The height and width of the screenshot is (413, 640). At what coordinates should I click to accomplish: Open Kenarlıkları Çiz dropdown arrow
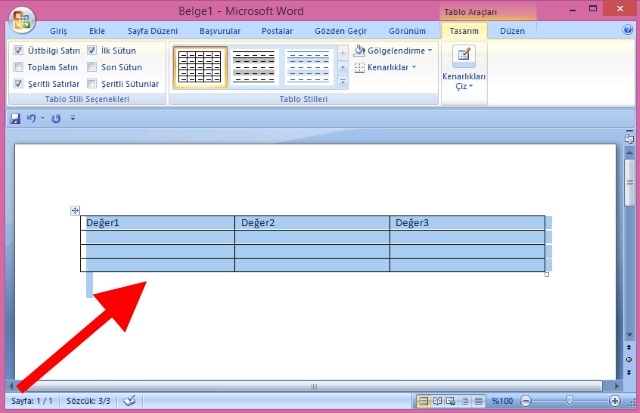[x=471, y=86]
